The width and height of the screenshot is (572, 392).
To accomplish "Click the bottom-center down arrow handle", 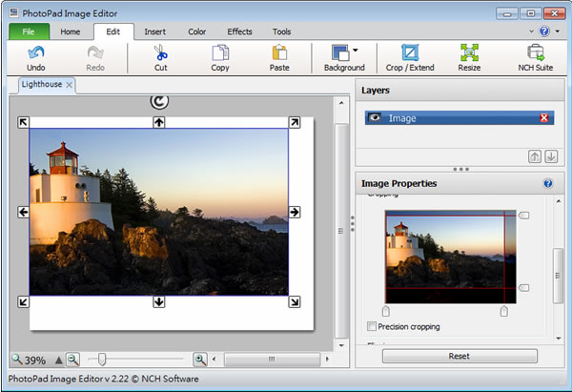I will [158, 301].
